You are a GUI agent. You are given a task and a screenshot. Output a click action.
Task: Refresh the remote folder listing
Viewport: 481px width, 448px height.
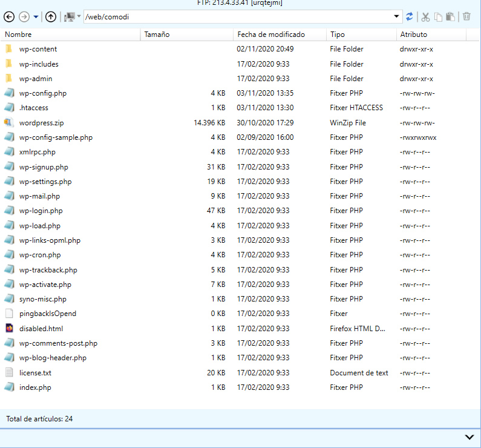pos(410,17)
